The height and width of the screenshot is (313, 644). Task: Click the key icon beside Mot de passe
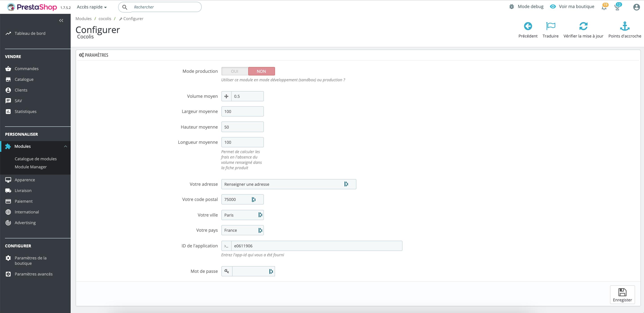click(x=227, y=271)
